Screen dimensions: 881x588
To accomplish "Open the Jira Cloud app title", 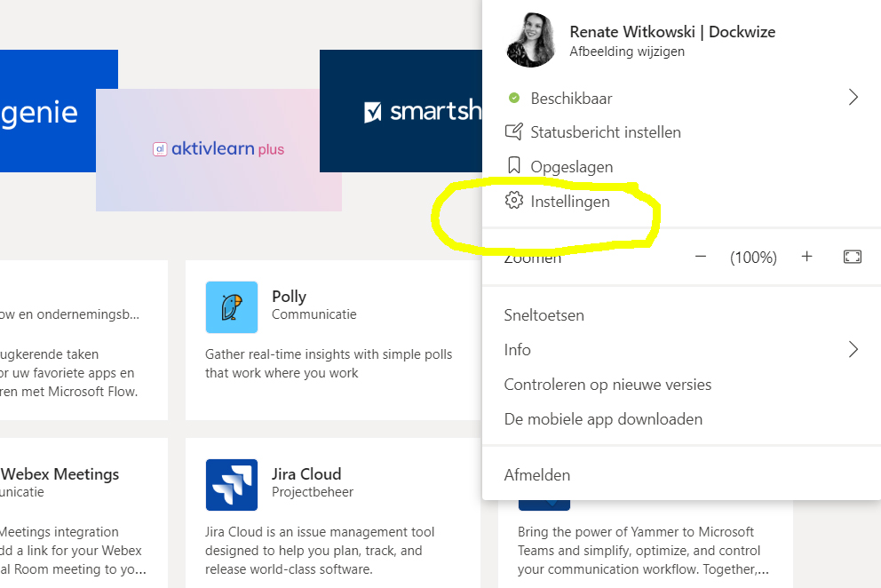I will point(306,474).
